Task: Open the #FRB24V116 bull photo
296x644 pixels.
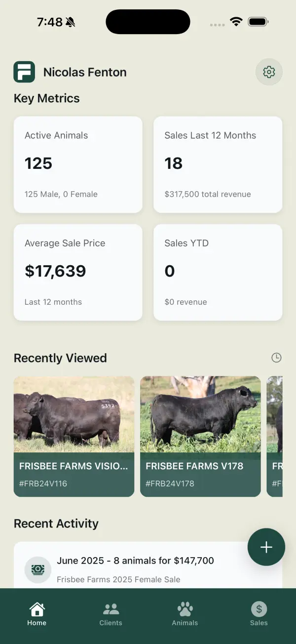Action: click(x=74, y=415)
